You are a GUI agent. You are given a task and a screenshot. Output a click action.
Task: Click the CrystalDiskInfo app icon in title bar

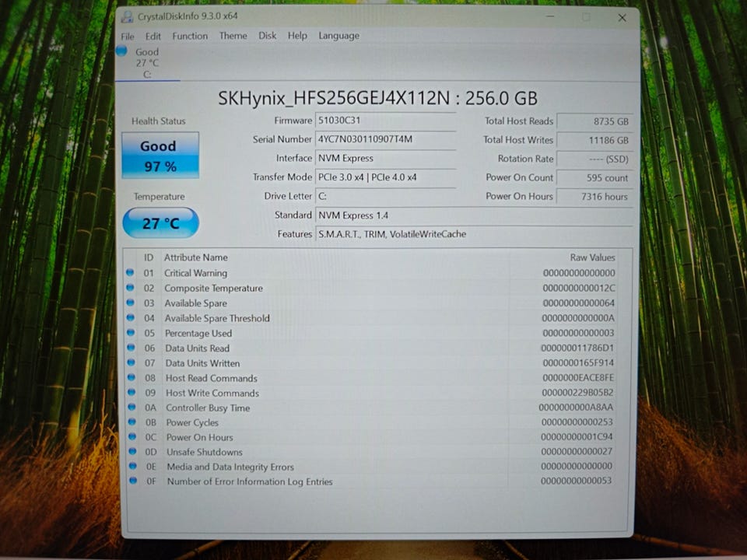coord(127,17)
